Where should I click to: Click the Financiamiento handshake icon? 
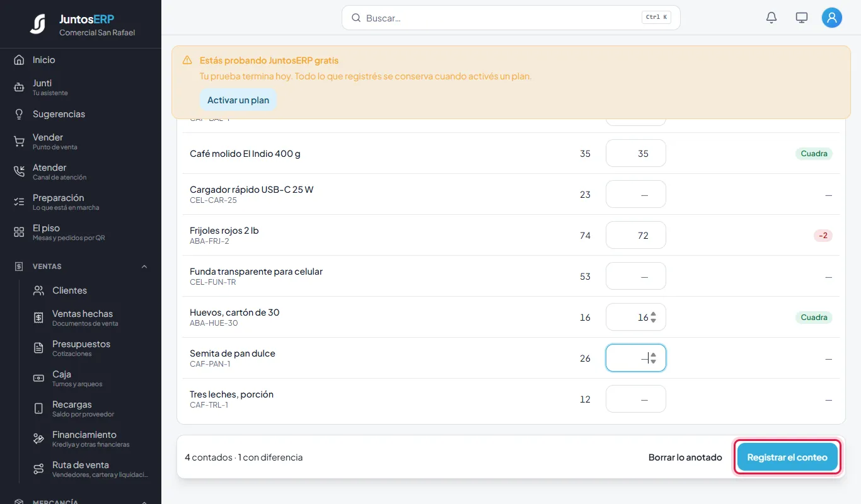tap(38, 439)
